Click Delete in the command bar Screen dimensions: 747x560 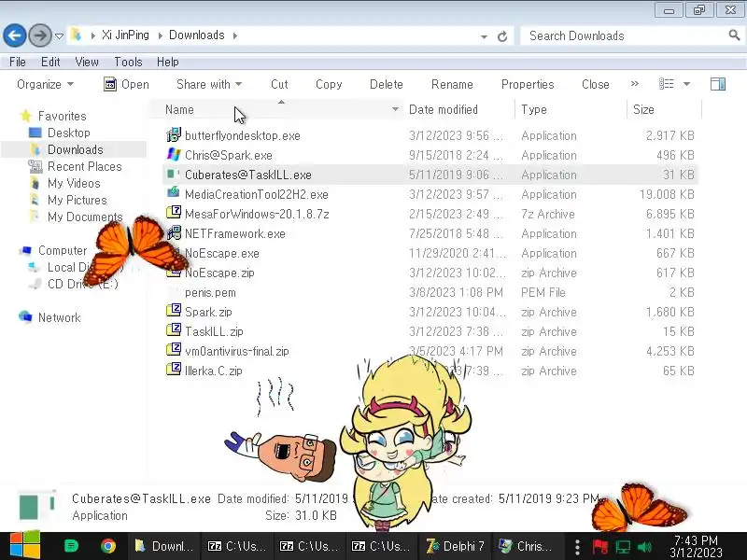coord(387,84)
